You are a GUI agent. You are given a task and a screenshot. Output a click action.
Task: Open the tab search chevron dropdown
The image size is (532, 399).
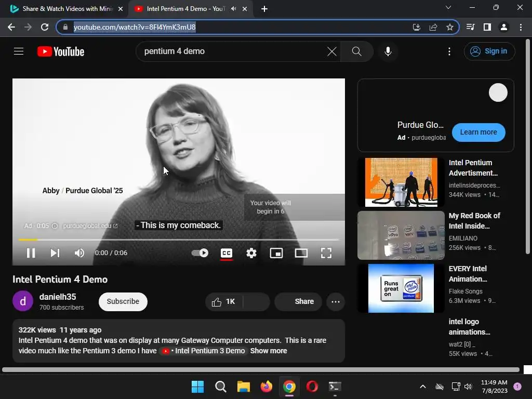(448, 7)
